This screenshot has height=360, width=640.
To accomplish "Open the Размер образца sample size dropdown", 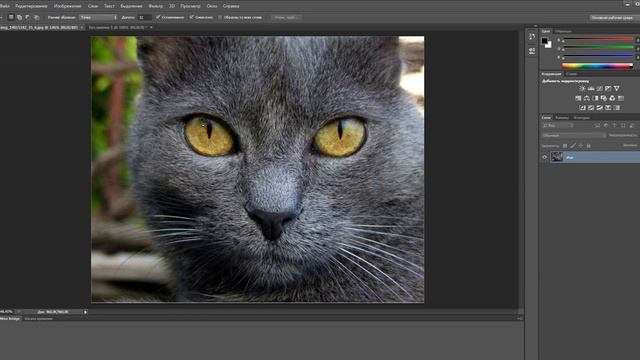I will (x=98, y=17).
